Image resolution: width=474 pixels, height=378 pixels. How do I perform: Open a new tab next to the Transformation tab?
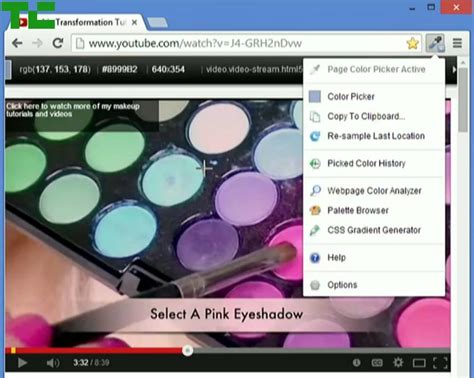pyautogui.click(x=157, y=22)
